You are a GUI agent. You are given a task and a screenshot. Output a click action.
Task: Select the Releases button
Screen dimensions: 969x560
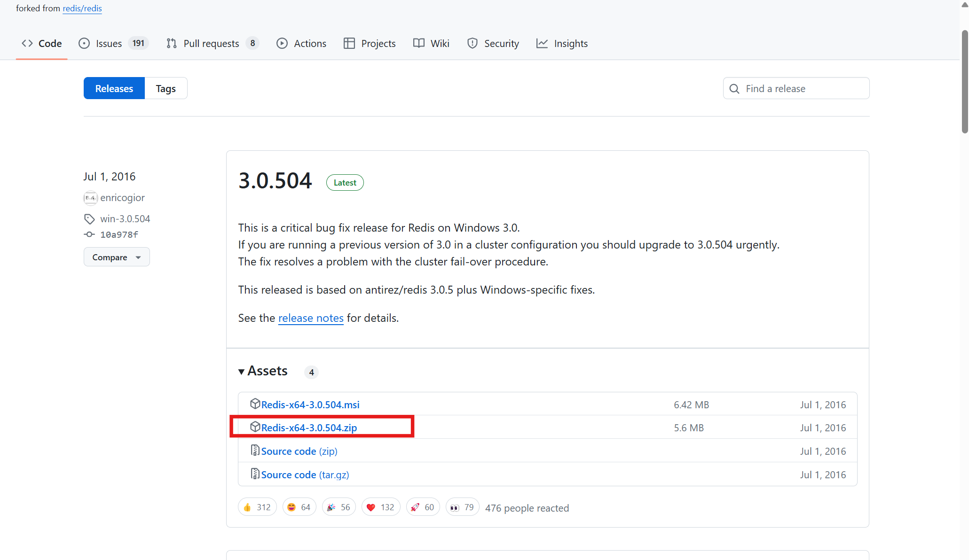click(114, 88)
